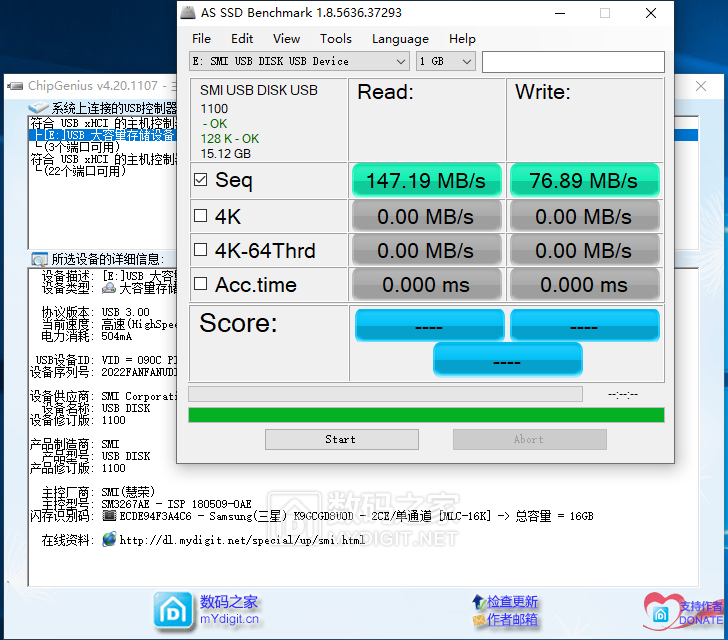The width and height of the screenshot is (728, 640).
Task: Click the empty text field beside size dropdown
Action: point(573,62)
